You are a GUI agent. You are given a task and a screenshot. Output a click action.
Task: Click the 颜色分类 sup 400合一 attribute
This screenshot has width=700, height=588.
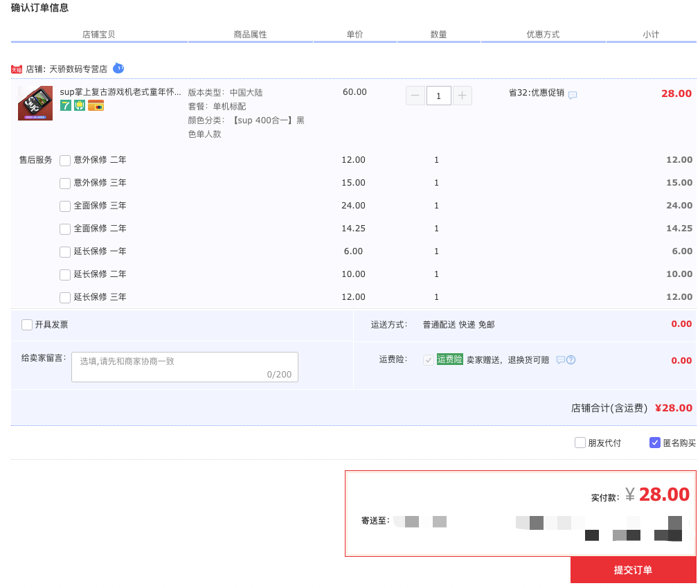[x=246, y=127]
